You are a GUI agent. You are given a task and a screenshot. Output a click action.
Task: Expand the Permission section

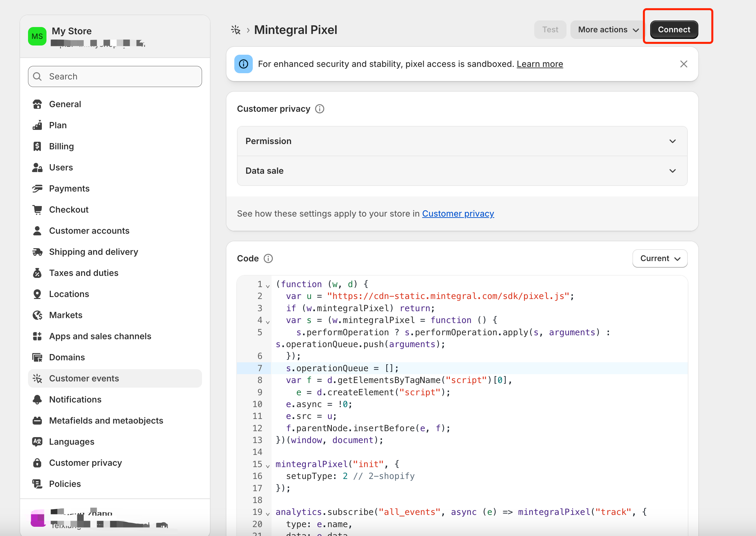pyautogui.click(x=462, y=141)
